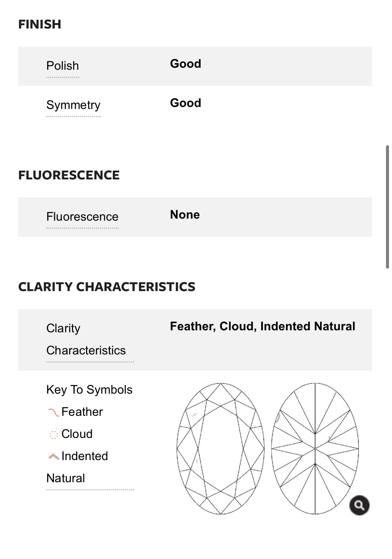Click the Feather, Cloud, Indented Natural value
Viewport: 392px width, 559px height.
[x=262, y=326]
